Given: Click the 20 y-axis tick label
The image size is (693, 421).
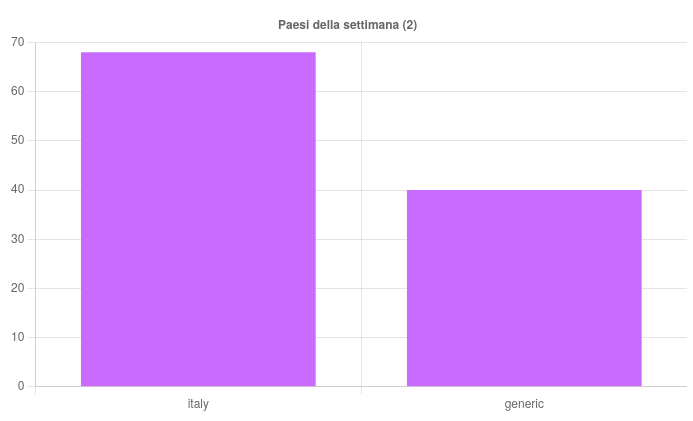Looking at the screenshot, I should tap(17, 288).
